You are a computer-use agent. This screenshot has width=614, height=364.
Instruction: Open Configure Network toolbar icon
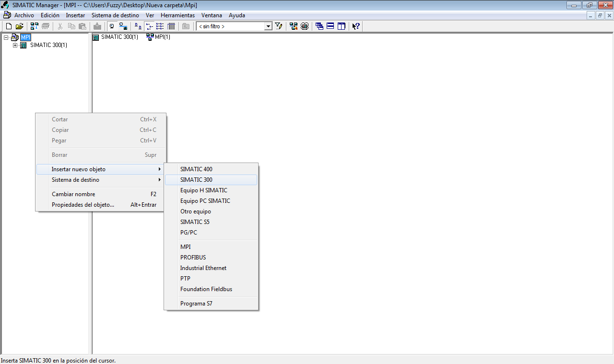(x=294, y=26)
